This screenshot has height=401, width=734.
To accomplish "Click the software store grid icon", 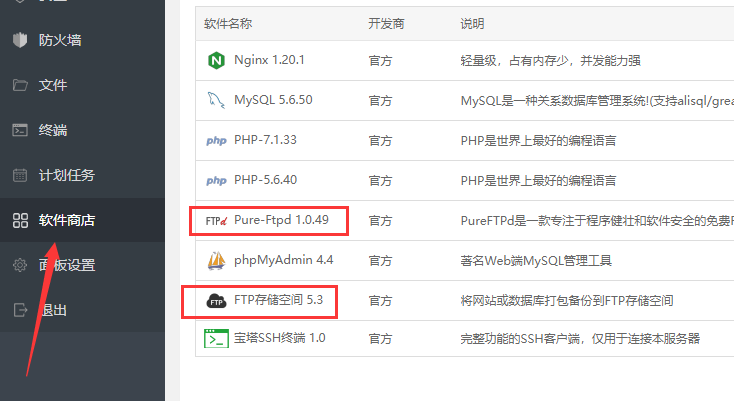I will 20,220.
